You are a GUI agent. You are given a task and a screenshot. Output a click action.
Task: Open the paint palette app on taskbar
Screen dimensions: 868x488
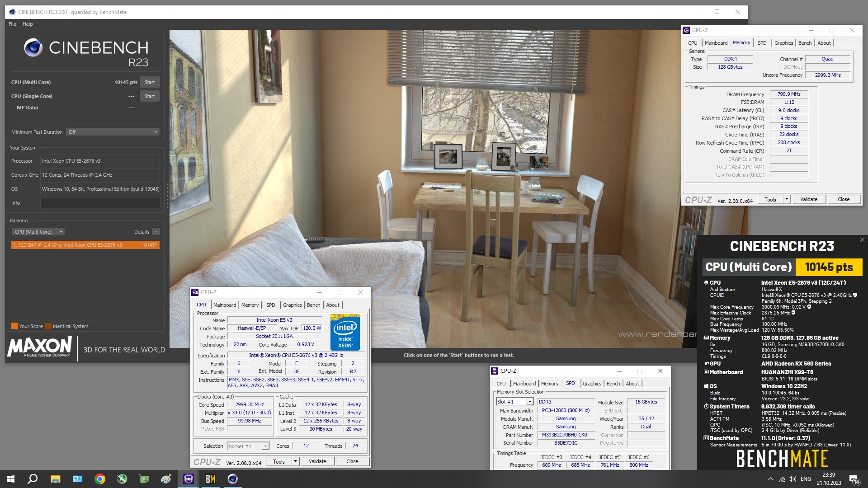click(x=166, y=479)
